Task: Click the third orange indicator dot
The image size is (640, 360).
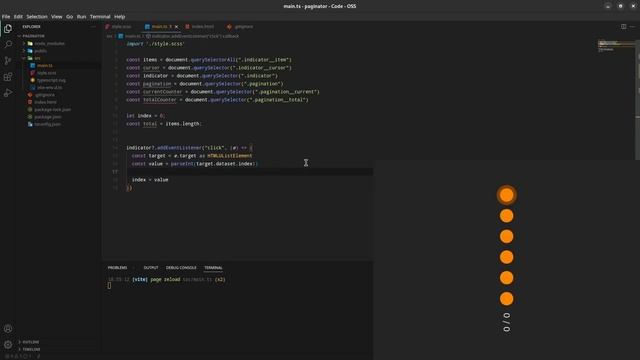Action: coord(507,237)
